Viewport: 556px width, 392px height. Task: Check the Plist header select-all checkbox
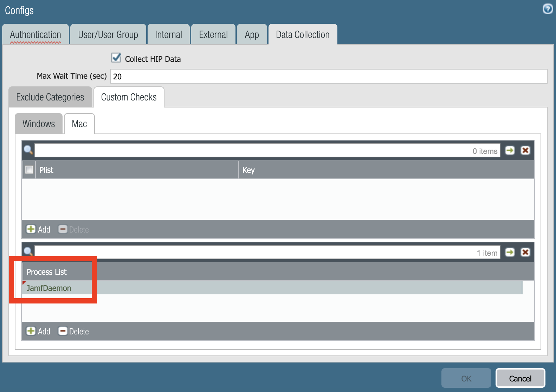pos(29,170)
